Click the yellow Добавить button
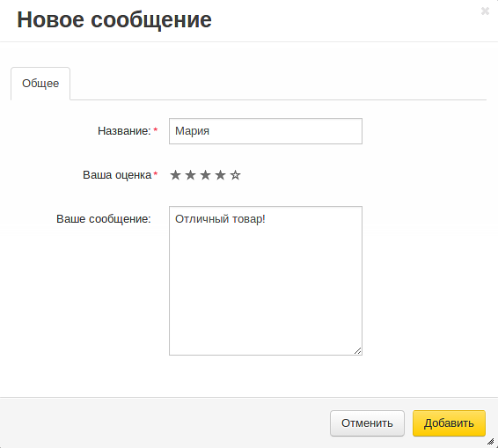Screen dimensions: 498x448 click(449, 423)
